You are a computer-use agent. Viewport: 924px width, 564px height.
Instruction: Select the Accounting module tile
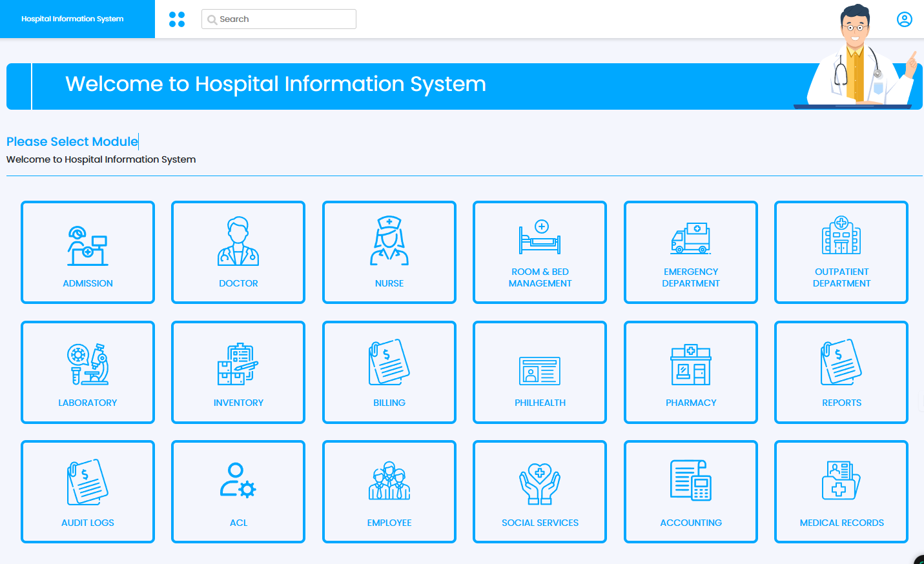pos(691,492)
